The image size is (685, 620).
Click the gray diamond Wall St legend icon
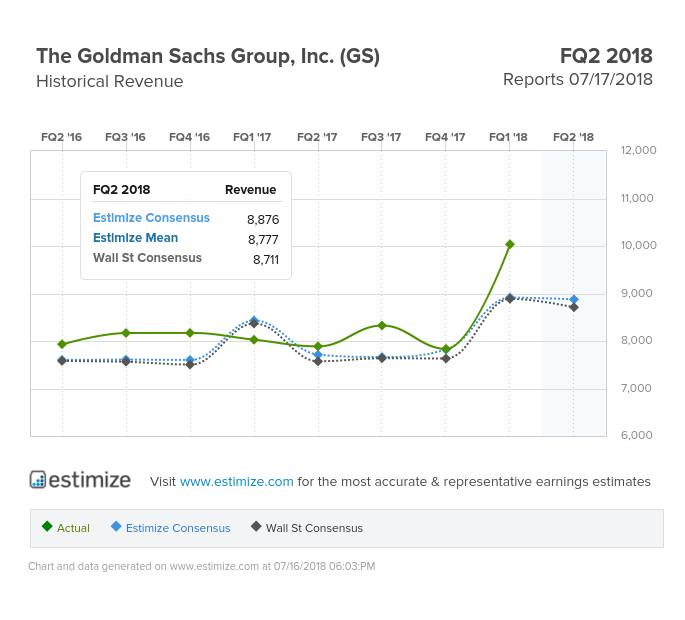pyautogui.click(x=256, y=526)
